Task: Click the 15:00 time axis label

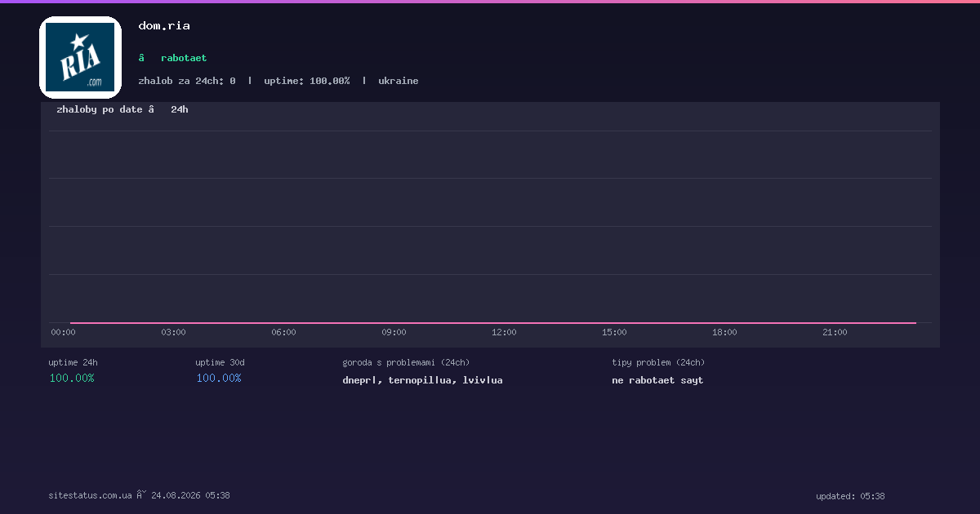Action: pyautogui.click(x=614, y=332)
